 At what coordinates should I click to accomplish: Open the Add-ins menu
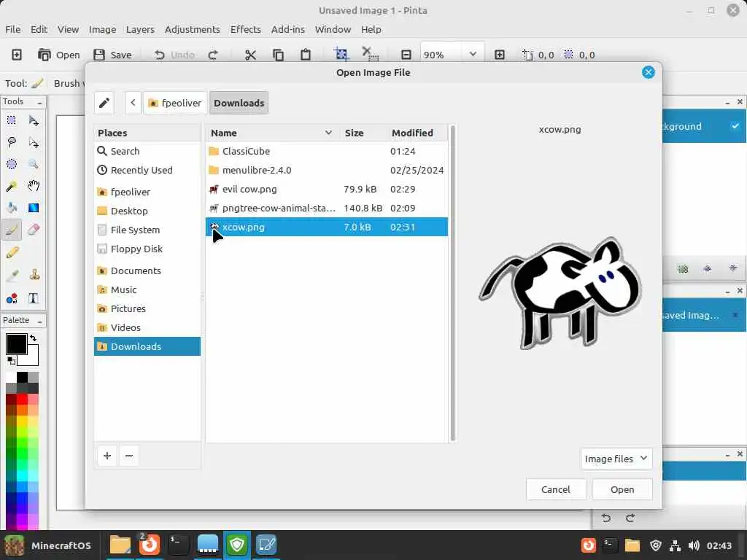click(287, 29)
